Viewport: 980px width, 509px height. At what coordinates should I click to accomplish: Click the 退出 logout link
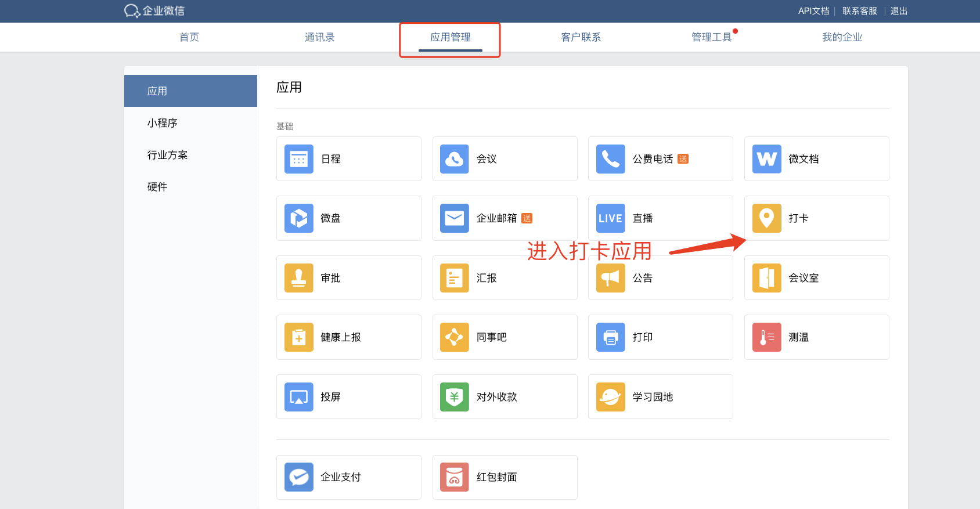point(899,11)
